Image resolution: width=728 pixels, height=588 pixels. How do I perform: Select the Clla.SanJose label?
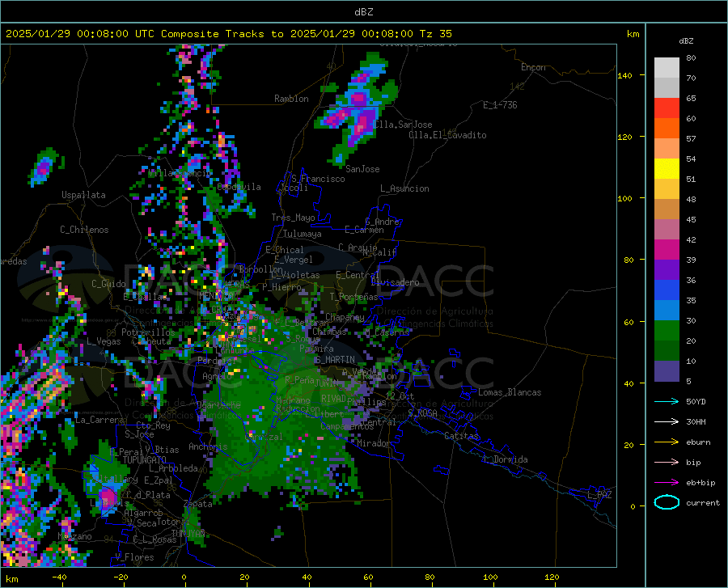point(403,125)
